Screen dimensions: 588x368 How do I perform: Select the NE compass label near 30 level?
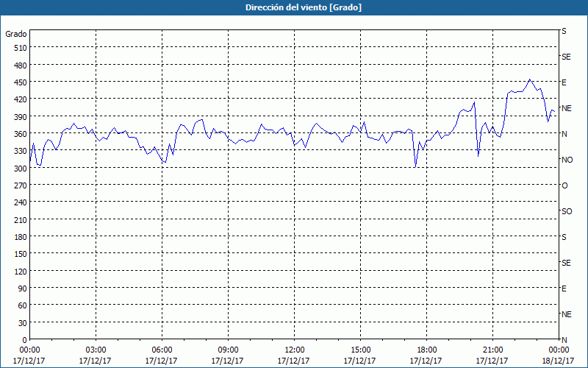[x=566, y=314]
